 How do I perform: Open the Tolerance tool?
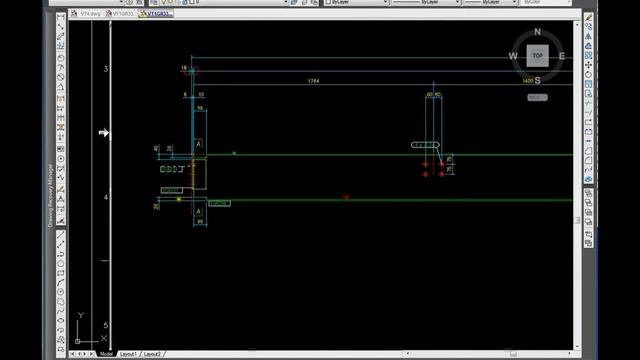tap(61, 149)
